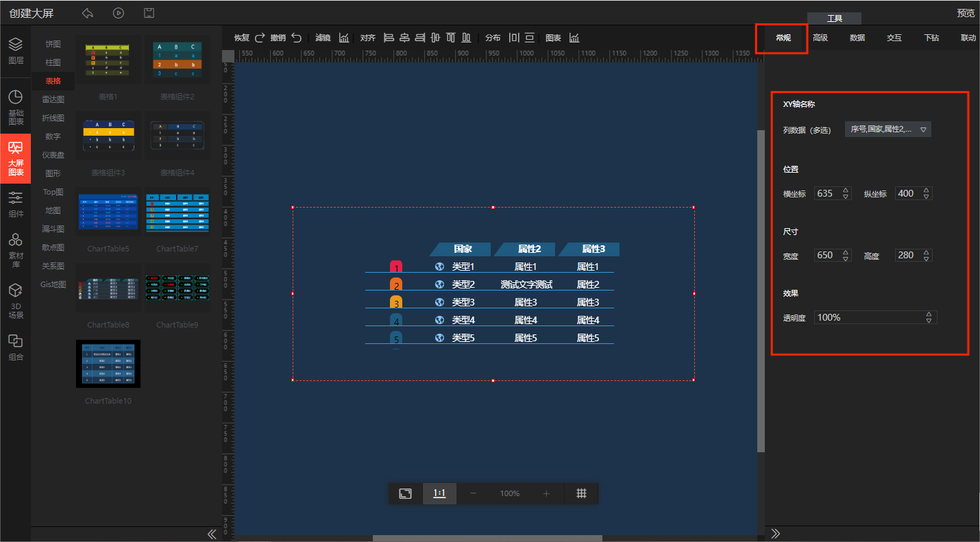The width and height of the screenshot is (980, 542).
Task: Click the zoom in plus button
Action: (x=546, y=493)
